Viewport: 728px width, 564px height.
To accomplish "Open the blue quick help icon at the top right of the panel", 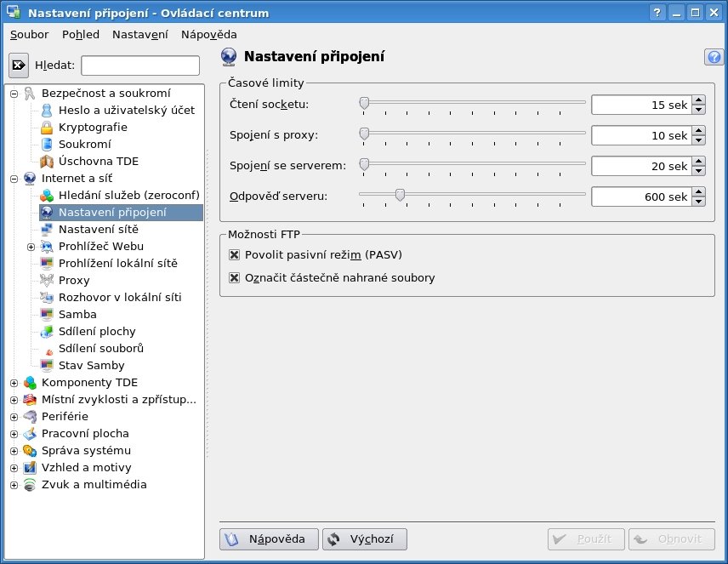I will [x=714, y=57].
